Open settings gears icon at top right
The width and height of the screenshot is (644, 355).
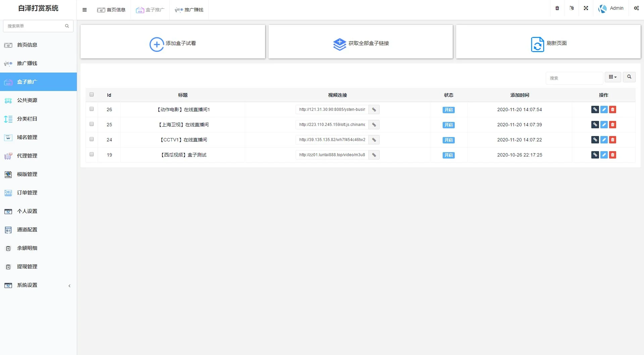coord(636,8)
